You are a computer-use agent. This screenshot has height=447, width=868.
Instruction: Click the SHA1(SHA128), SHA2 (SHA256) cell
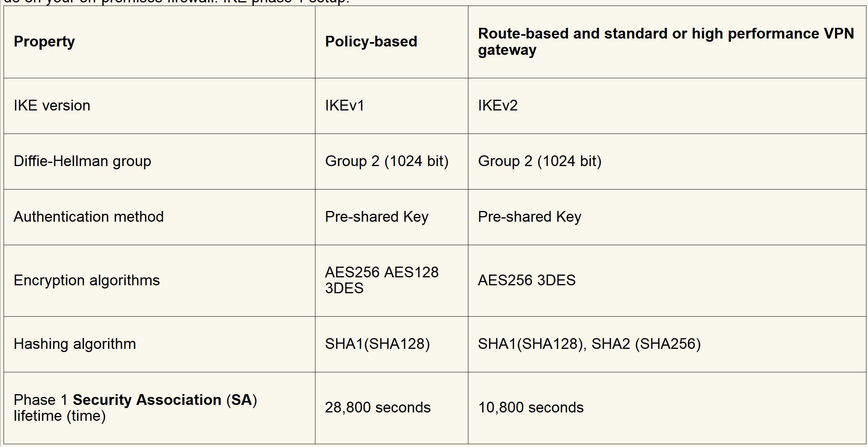point(589,344)
